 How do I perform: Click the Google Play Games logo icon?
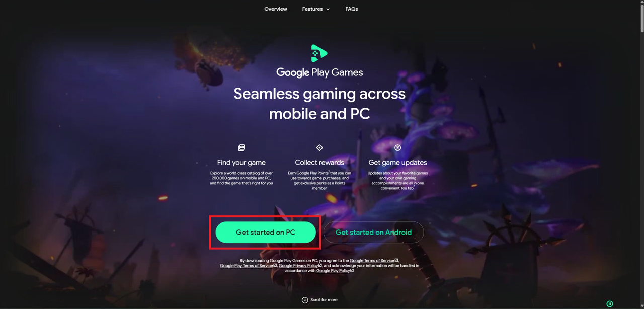click(319, 53)
